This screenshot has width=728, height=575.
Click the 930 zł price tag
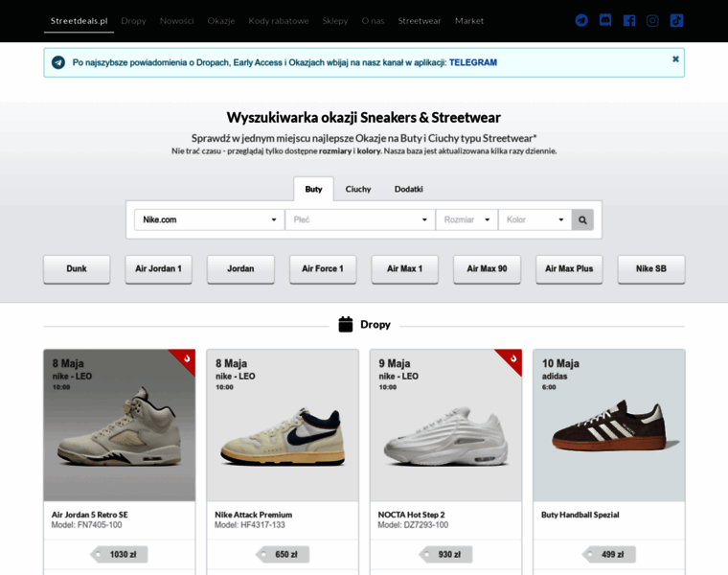tap(445, 554)
